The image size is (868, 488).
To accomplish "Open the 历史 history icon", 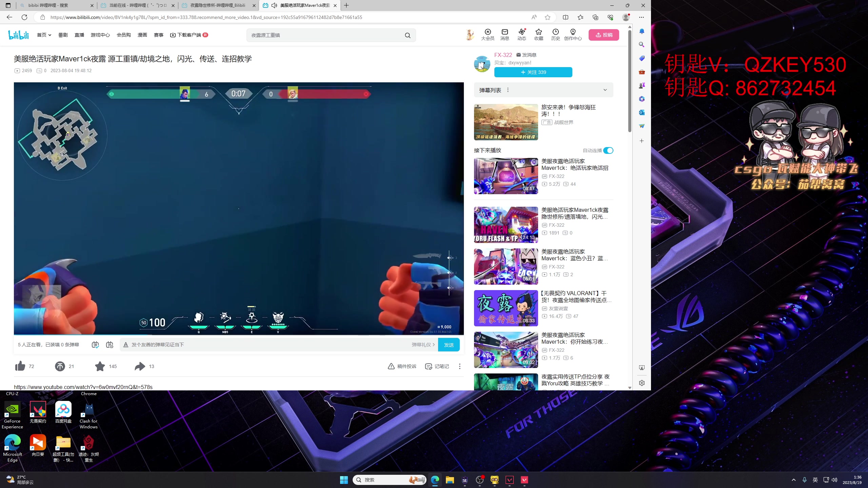I will (555, 35).
